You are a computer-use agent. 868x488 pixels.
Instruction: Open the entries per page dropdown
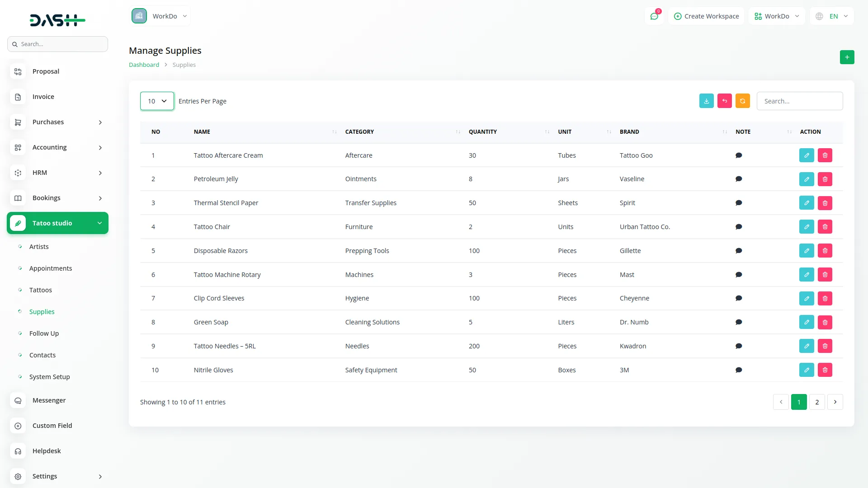coord(157,101)
